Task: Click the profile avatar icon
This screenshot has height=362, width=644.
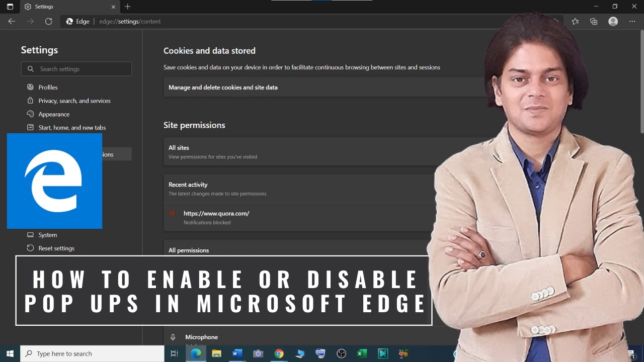Action: 613,21
